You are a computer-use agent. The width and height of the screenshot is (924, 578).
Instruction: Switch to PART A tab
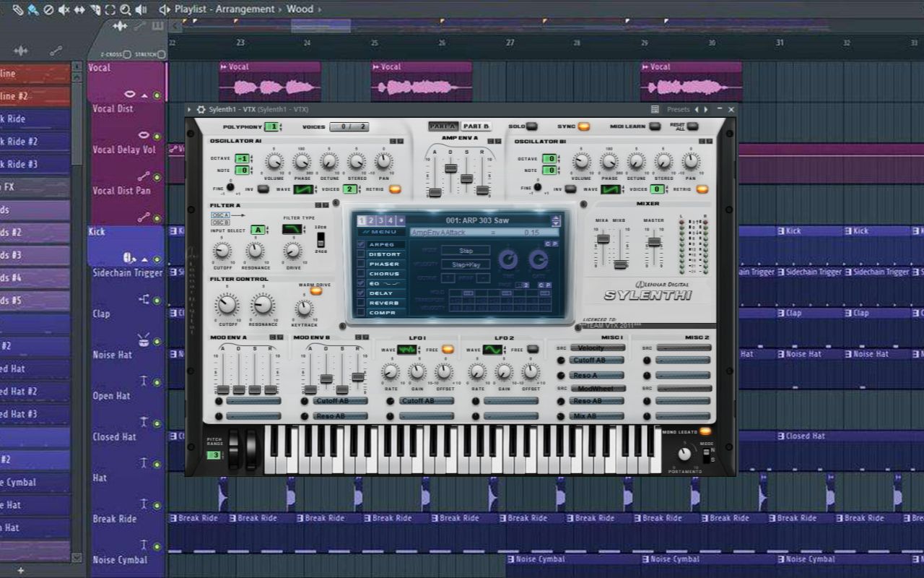[x=443, y=126]
